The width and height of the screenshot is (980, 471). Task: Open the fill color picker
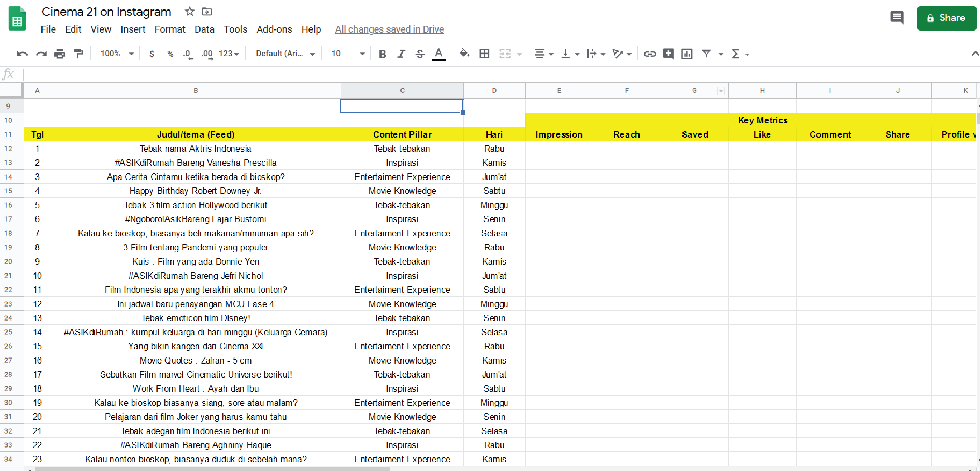coord(464,53)
